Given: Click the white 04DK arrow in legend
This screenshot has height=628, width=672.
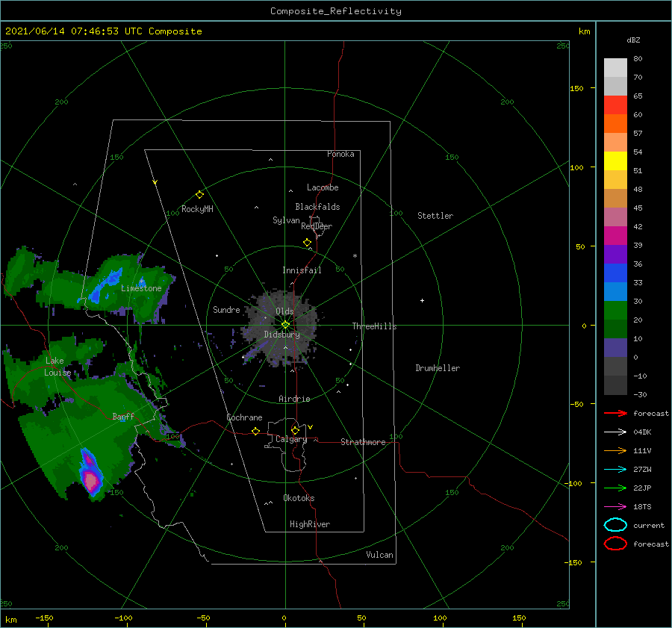Looking at the screenshot, I should pyautogui.click(x=615, y=432).
